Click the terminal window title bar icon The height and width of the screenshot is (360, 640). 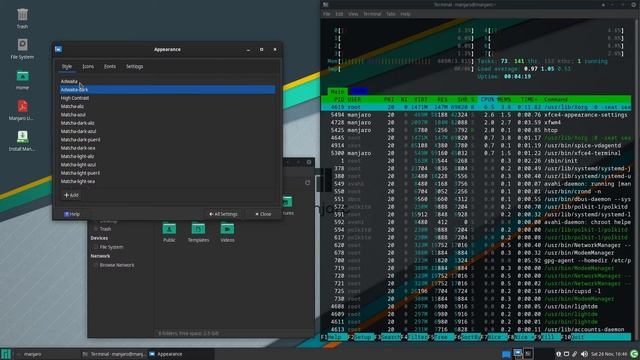pyautogui.click(x=326, y=4)
